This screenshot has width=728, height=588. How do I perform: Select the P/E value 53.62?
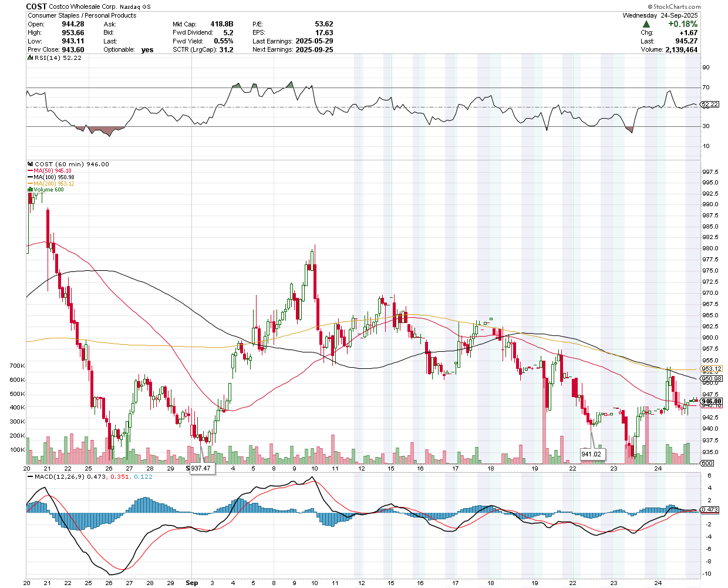pos(324,24)
